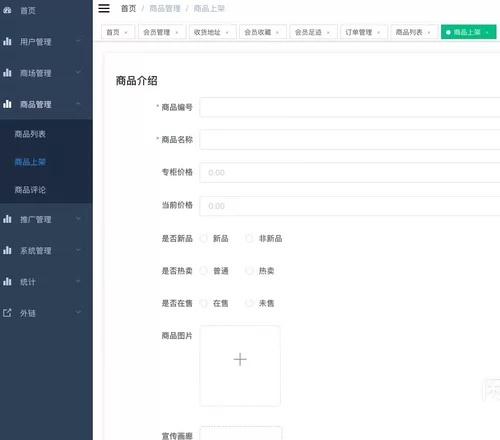Click the chart icon next to 系统管理

tap(7, 250)
